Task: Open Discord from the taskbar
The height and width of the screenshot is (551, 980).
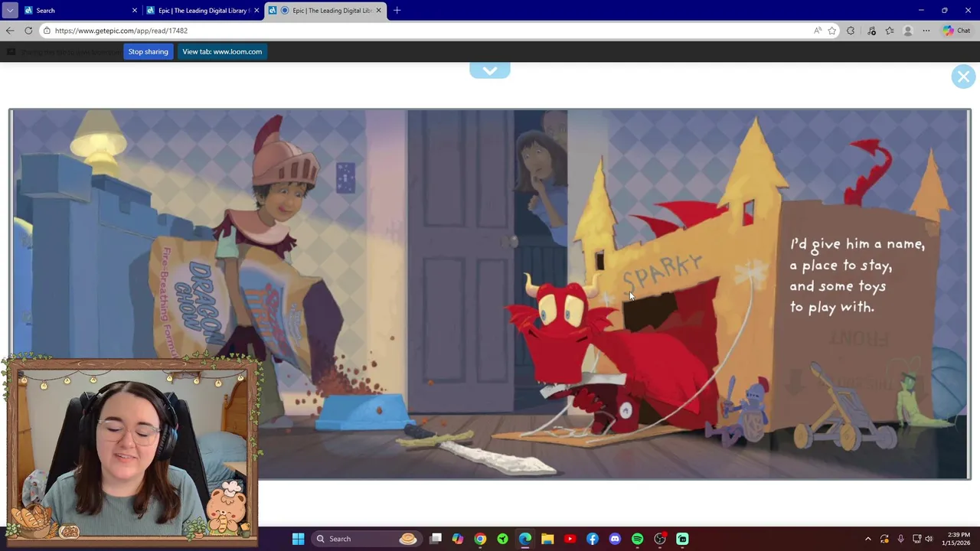Action: point(615,539)
